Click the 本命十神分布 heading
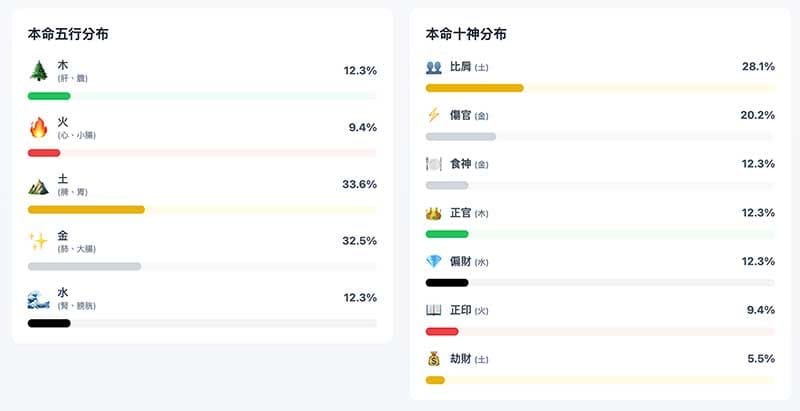The height and width of the screenshot is (411, 800). click(x=466, y=34)
